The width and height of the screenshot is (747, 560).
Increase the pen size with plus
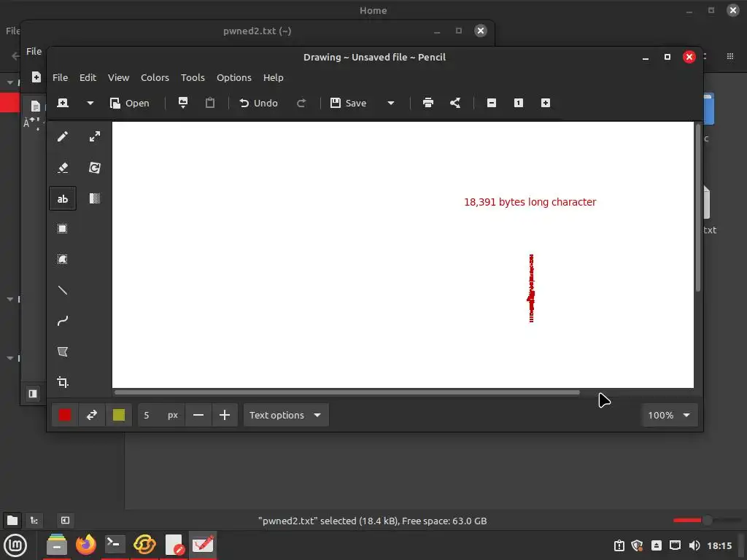(x=225, y=415)
